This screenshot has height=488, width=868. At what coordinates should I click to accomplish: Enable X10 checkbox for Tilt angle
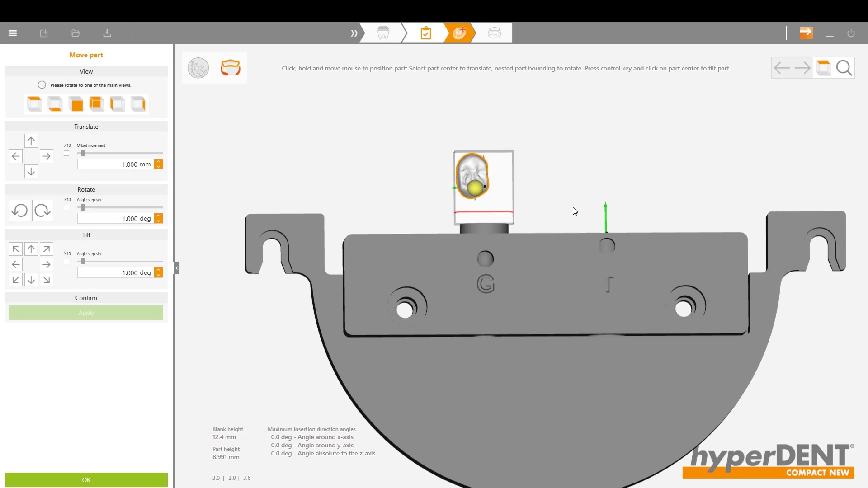pyautogui.click(x=66, y=262)
